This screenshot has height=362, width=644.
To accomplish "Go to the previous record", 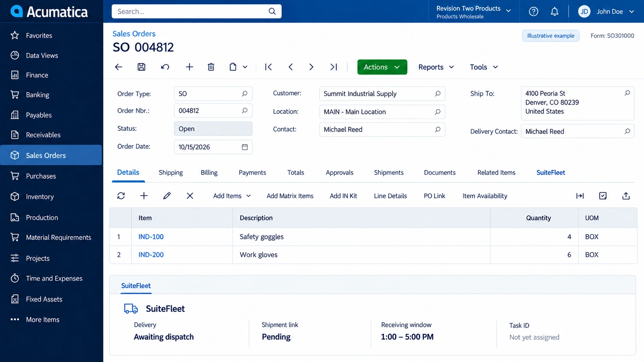I will point(291,67).
